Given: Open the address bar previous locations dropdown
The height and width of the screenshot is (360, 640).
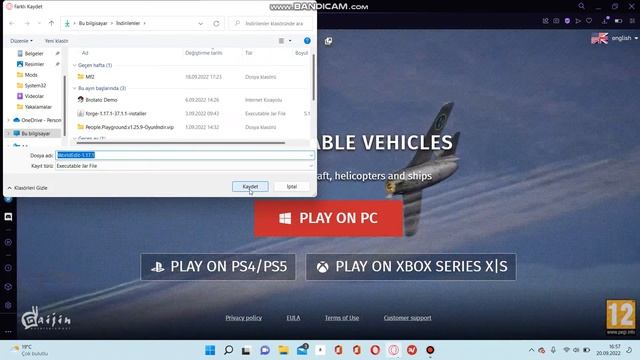Looking at the screenshot, I should 200,23.
